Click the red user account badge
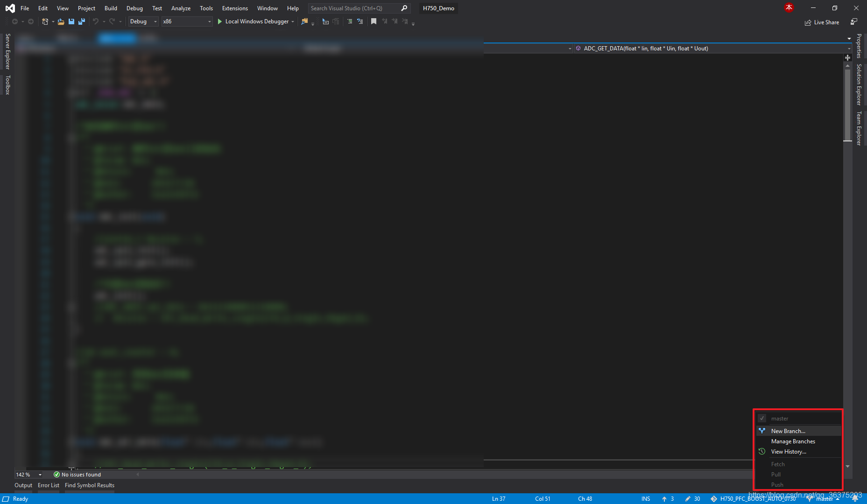 (x=789, y=7)
